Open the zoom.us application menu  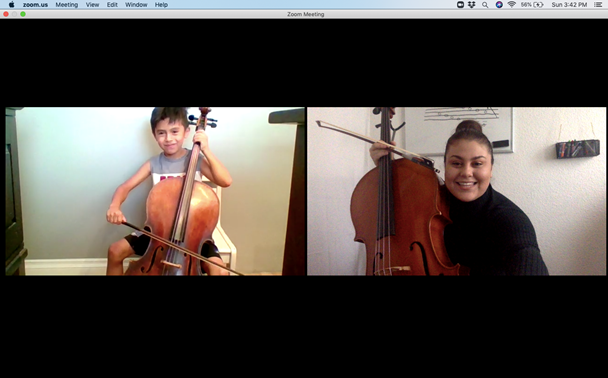[35, 5]
